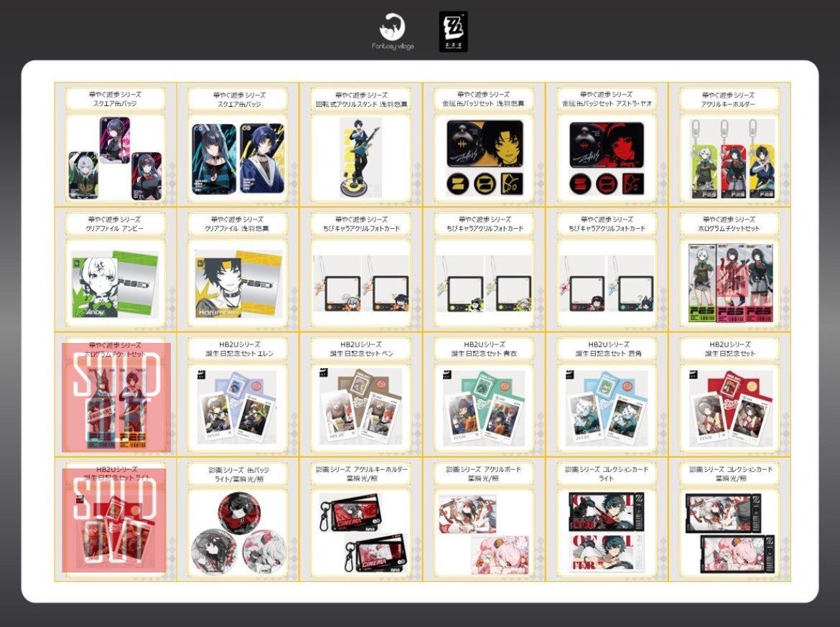This screenshot has width=840, height=627.
Task: Open the 蒼角 birthday set image
Action: click(607, 408)
